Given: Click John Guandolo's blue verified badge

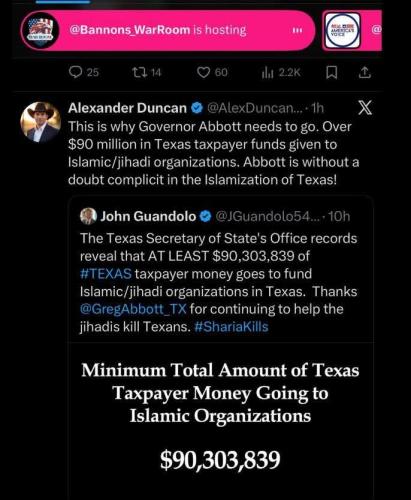Looking at the screenshot, I should (206, 217).
